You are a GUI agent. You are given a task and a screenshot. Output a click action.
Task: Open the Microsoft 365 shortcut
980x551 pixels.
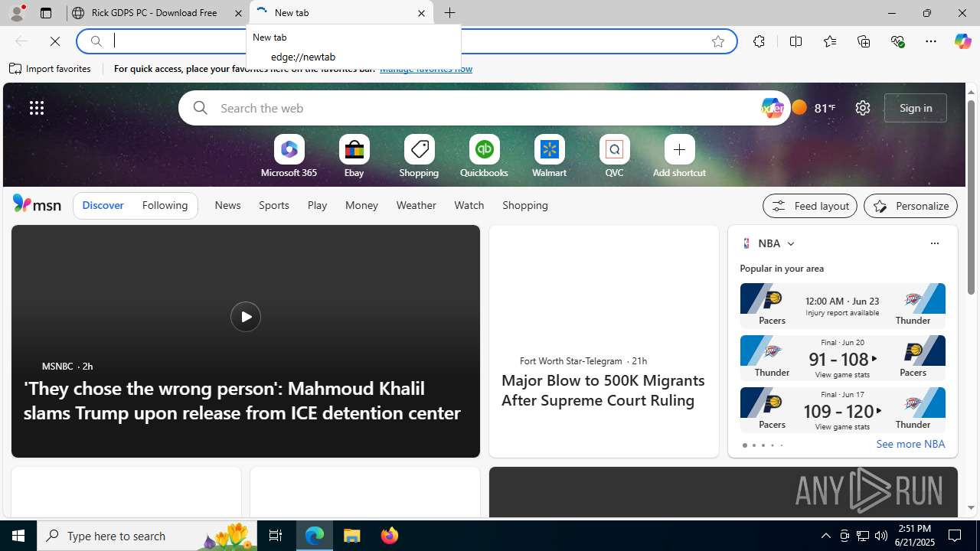(x=289, y=157)
